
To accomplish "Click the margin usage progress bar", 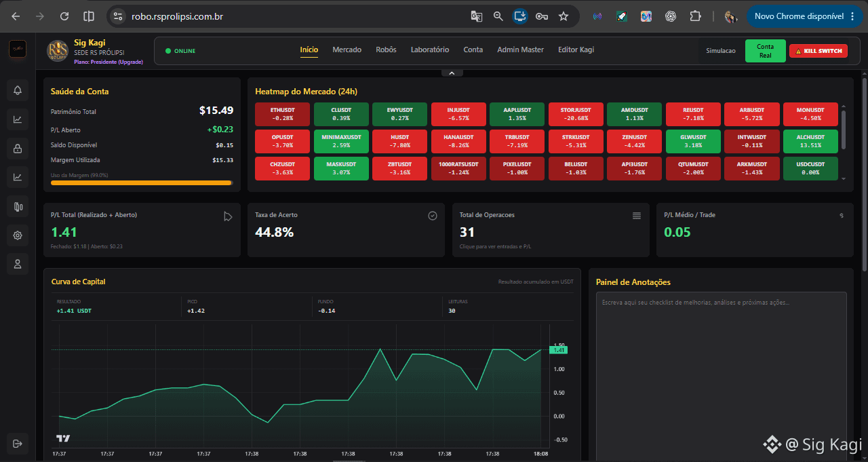I will 142,182.
